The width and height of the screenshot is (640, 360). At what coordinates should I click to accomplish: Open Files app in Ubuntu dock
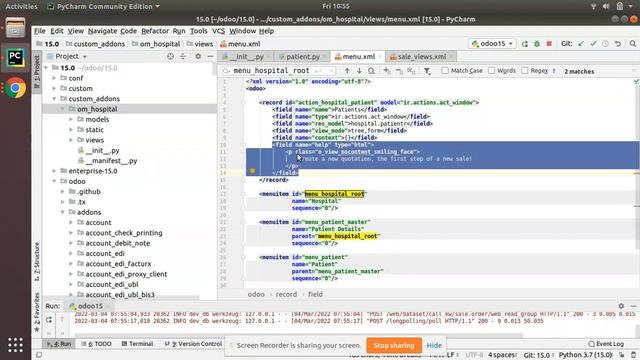[15, 28]
